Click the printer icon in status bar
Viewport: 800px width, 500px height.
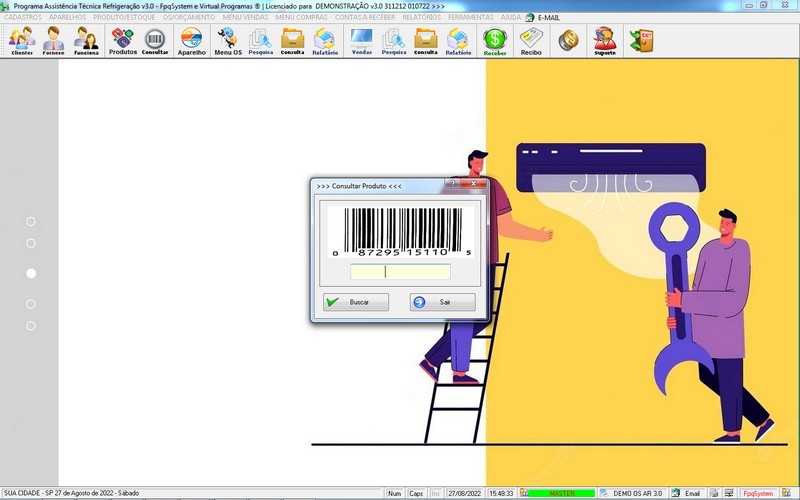pos(714,493)
